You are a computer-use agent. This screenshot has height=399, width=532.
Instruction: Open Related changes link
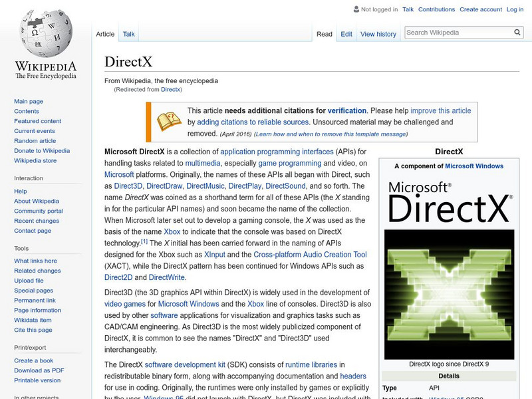tap(37, 271)
